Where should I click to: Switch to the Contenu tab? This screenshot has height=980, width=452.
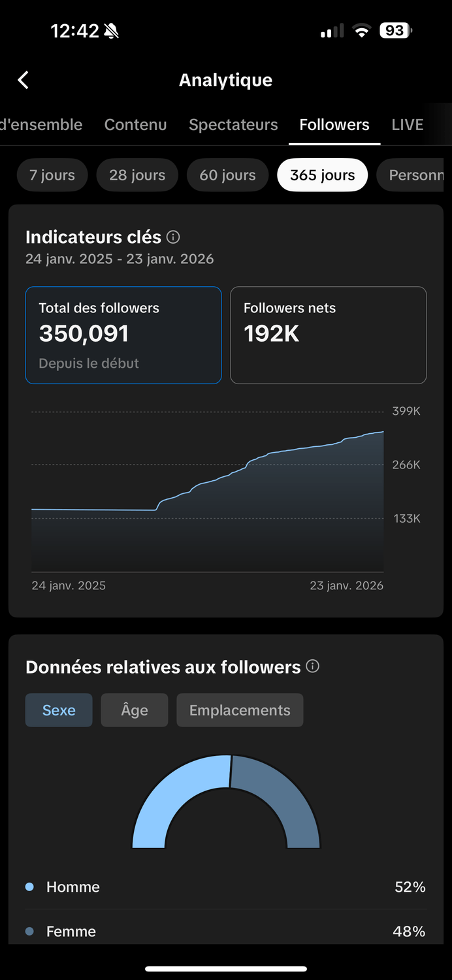pos(136,125)
